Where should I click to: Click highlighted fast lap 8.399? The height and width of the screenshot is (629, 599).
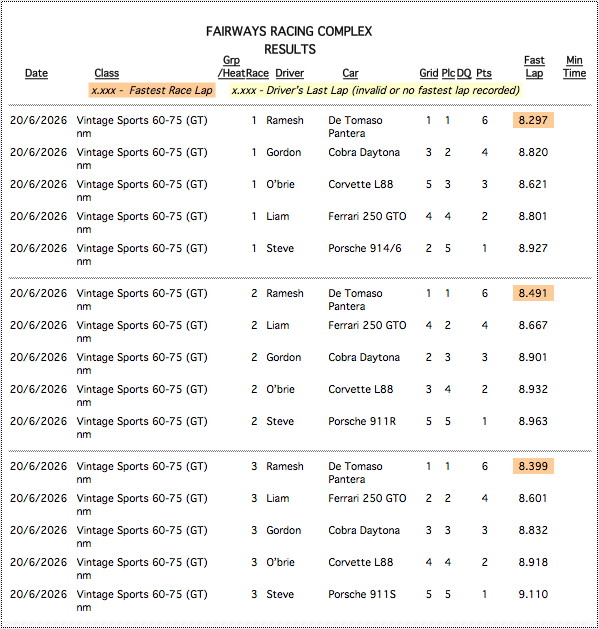533,466
